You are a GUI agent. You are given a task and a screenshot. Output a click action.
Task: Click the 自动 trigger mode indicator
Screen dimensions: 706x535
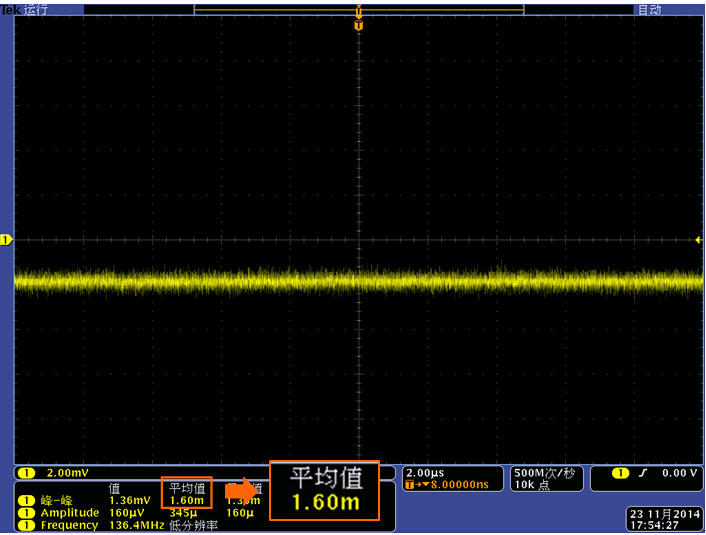coord(649,9)
